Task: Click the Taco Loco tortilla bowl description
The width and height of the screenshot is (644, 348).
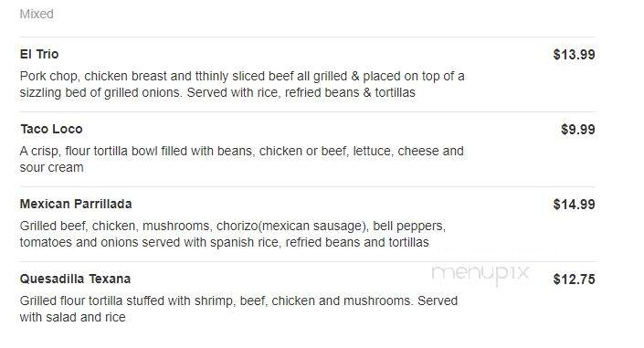Action: [x=241, y=159]
